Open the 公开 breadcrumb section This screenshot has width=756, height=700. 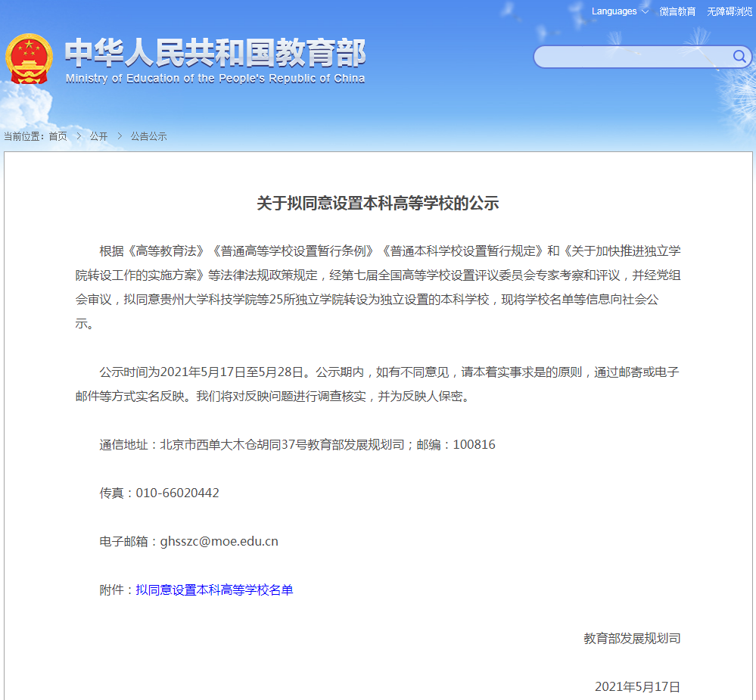click(98, 136)
